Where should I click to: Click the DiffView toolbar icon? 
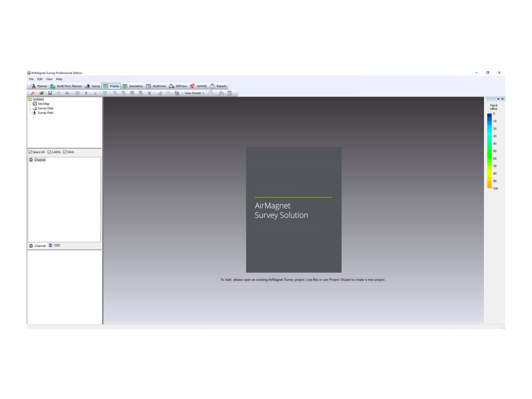tap(172, 86)
